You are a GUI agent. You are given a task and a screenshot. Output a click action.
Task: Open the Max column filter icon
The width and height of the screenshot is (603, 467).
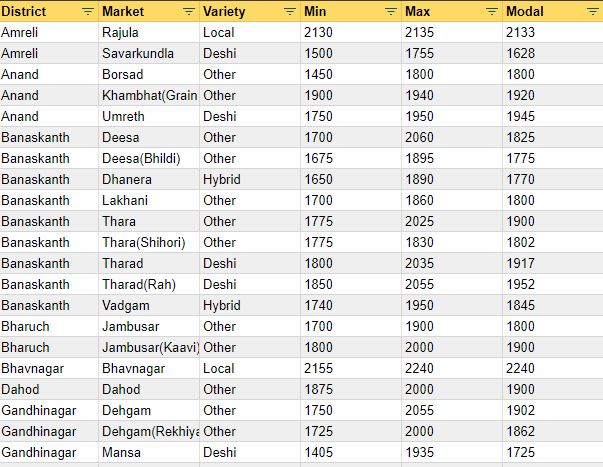[491, 11]
